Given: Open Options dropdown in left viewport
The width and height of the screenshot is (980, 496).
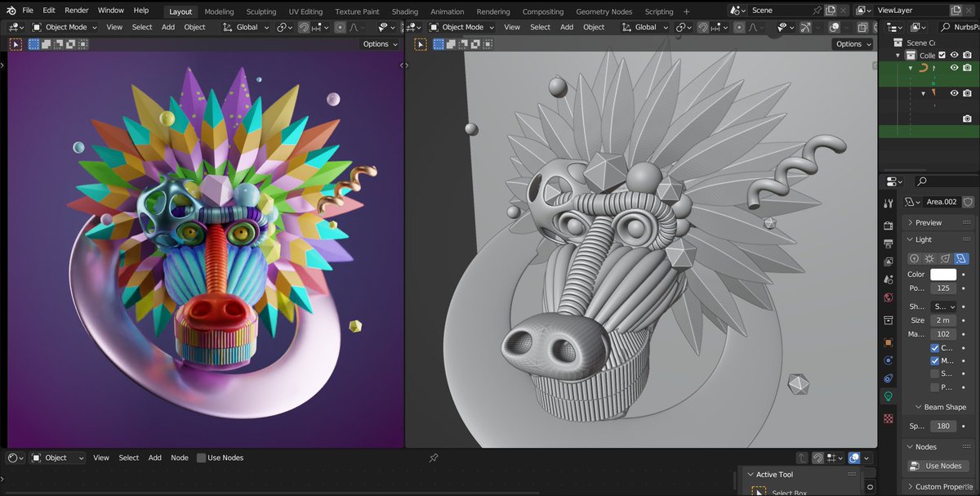Looking at the screenshot, I should tap(380, 44).
